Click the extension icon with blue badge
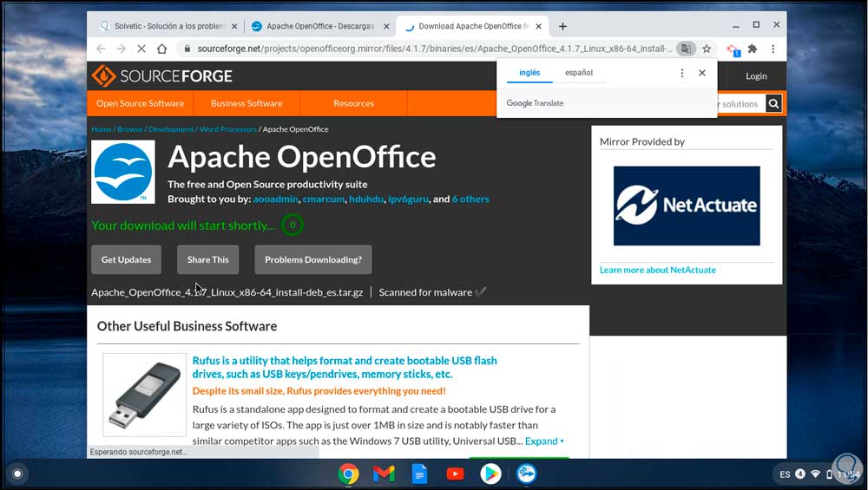The width and height of the screenshot is (868, 490). coord(733,49)
